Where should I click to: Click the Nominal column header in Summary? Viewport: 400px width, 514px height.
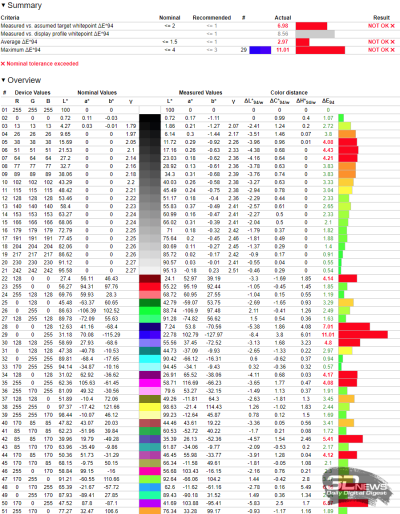170,18
